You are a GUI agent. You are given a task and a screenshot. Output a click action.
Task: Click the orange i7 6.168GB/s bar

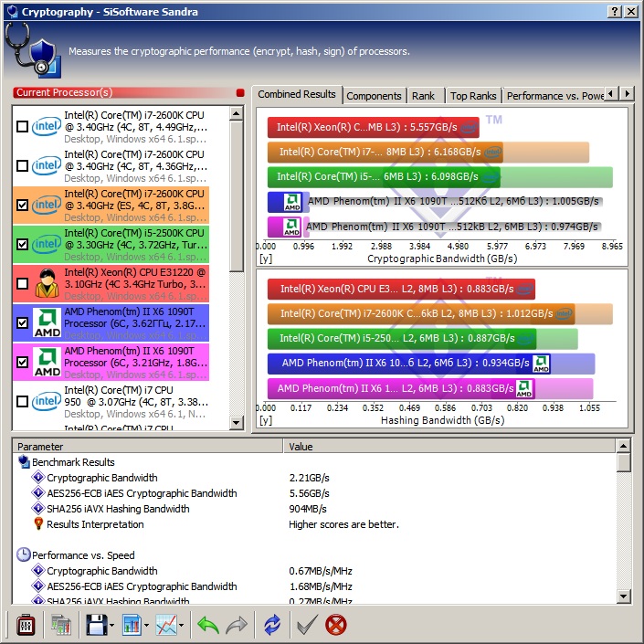[x=385, y=152]
